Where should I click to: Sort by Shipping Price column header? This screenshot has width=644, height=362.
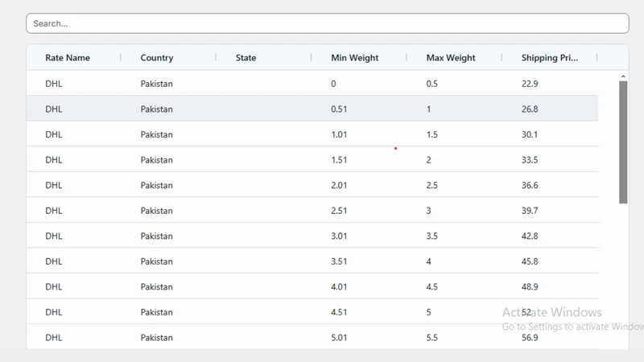coord(550,58)
